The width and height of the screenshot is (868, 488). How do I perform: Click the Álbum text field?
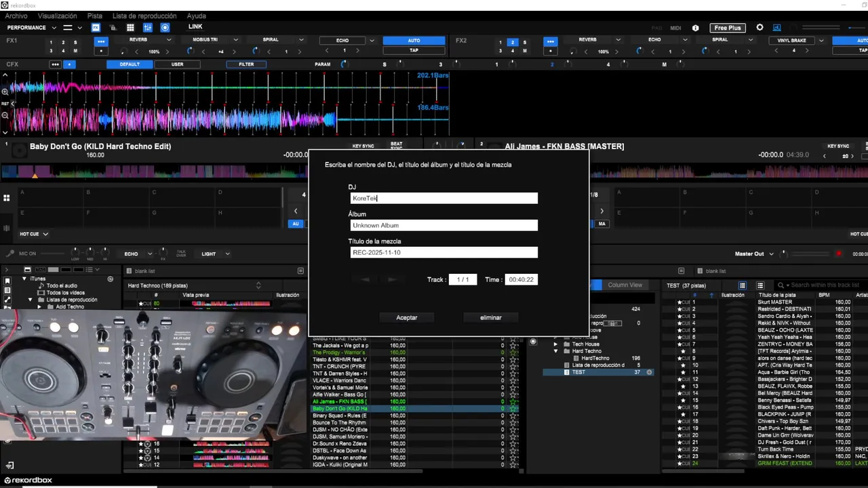point(444,225)
